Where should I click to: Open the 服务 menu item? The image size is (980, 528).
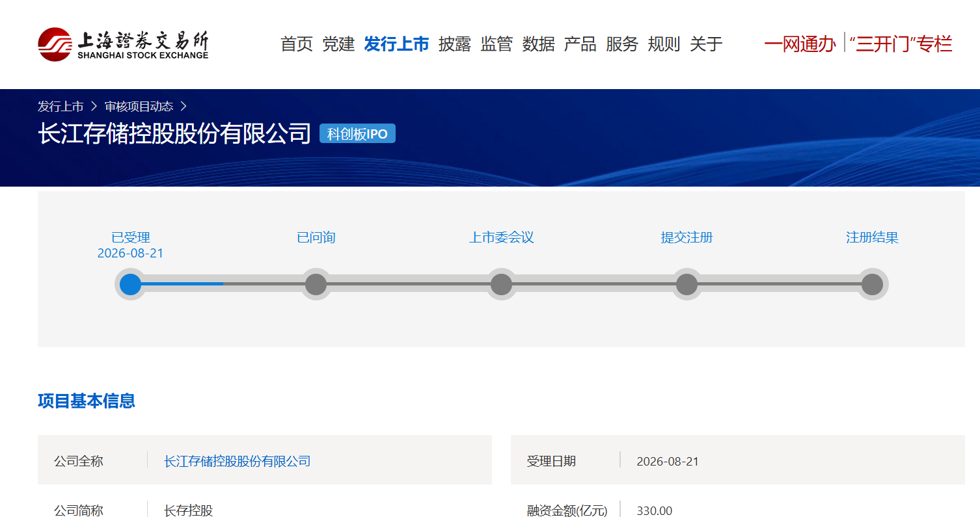tap(622, 44)
